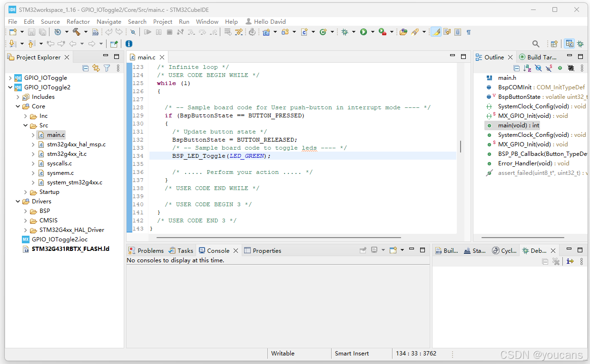Image resolution: width=590 pixels, height=364 pixels.
Task: Close the main.c editor tab
Action: click(162, 57)
